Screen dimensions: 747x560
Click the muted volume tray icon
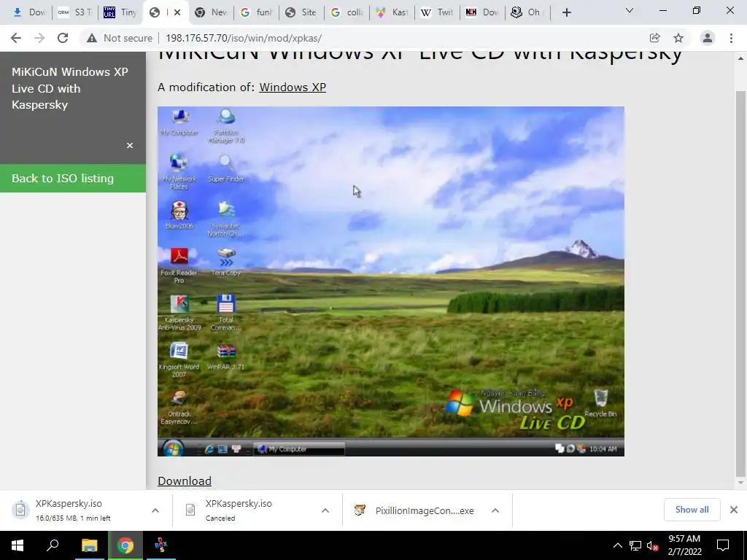(x=652, y=545)
